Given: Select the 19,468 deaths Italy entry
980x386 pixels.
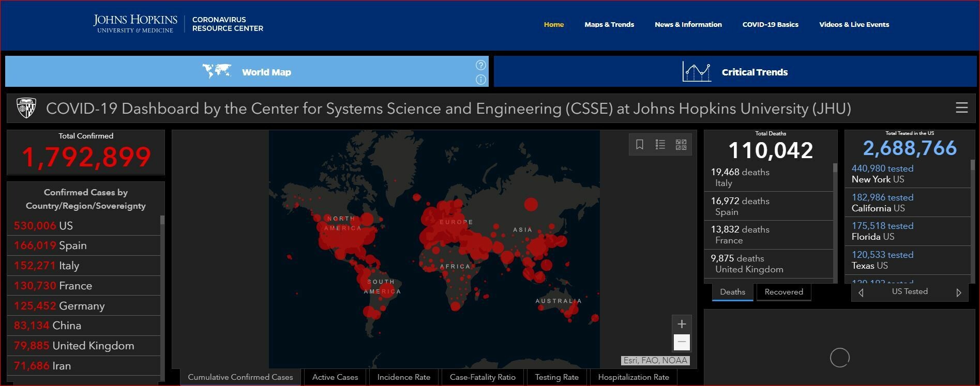Looking at the screenshot, I should click(768, 177).
